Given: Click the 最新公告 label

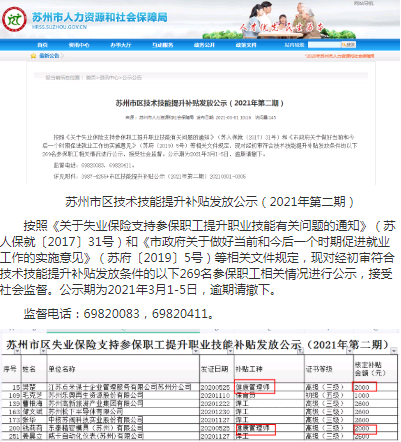Looking at the screenshot, I should coord(49,56).
